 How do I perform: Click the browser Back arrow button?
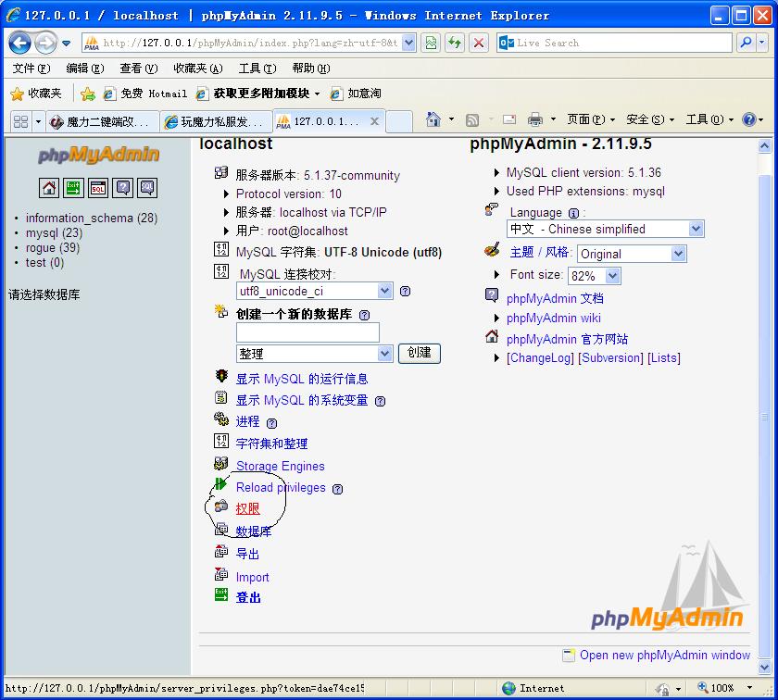click(x=20, y=43)
